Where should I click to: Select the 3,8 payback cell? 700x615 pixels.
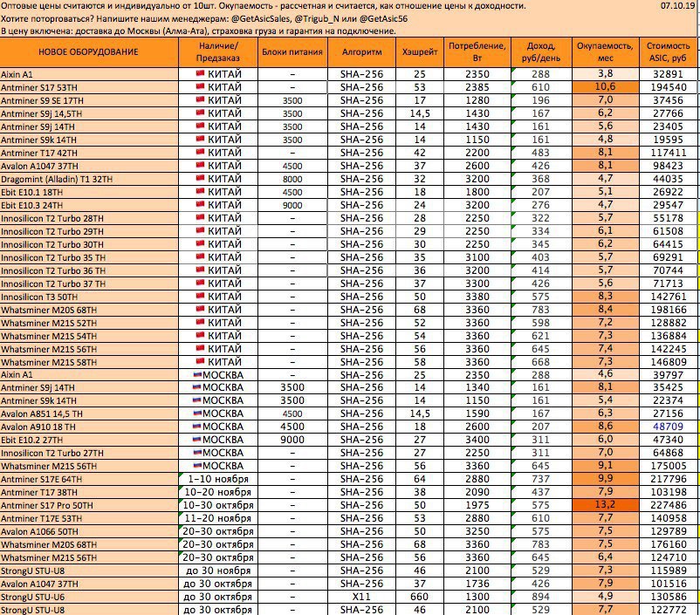(x=606, y=73)
